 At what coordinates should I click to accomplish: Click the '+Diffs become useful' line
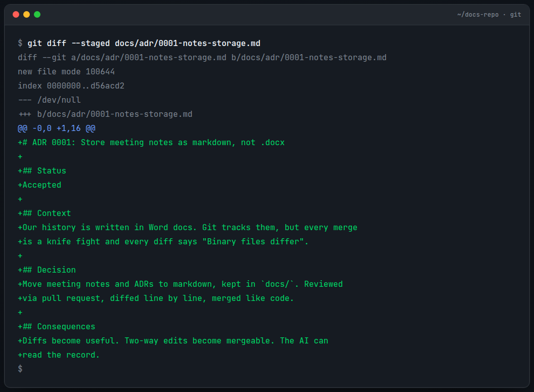(x=173, y=340)
